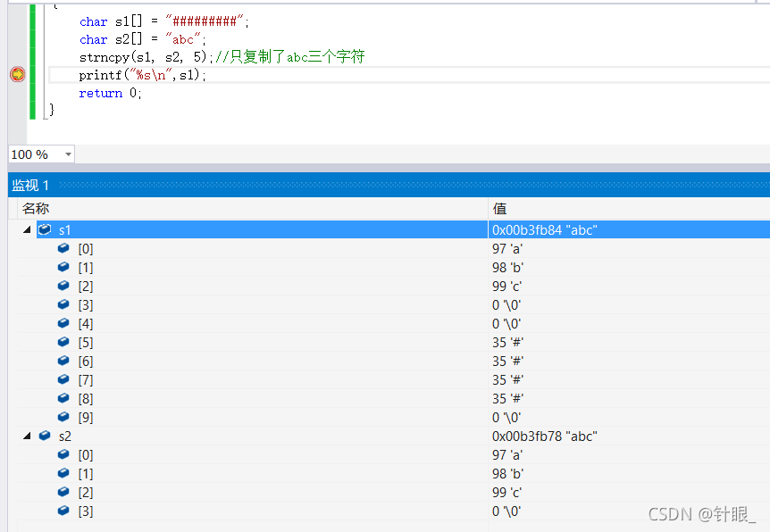Screen dimensions: 770x532
Task: Select the s2 watch row name
Action: (65, 436)
